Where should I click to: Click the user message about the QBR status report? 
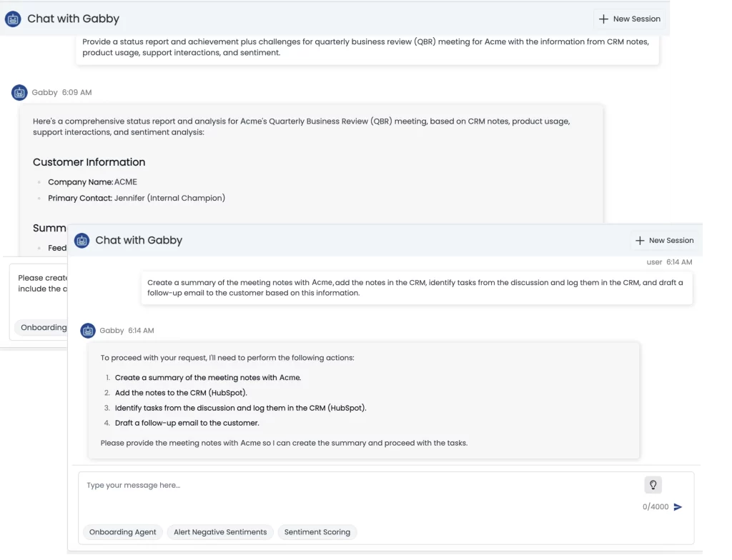pyautogui.click(x=365, y=47)
